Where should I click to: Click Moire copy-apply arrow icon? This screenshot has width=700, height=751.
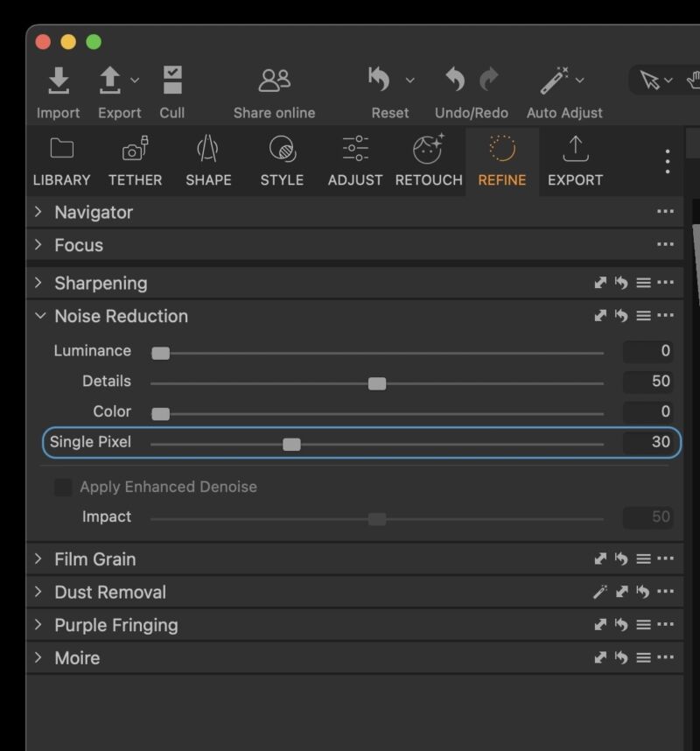click(x=600, y=657)
